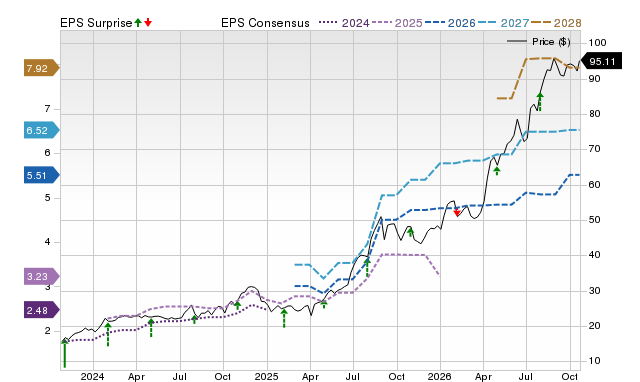
Task: Click the topmost green surprise arrow near price 85
Action: click(540, 101)
